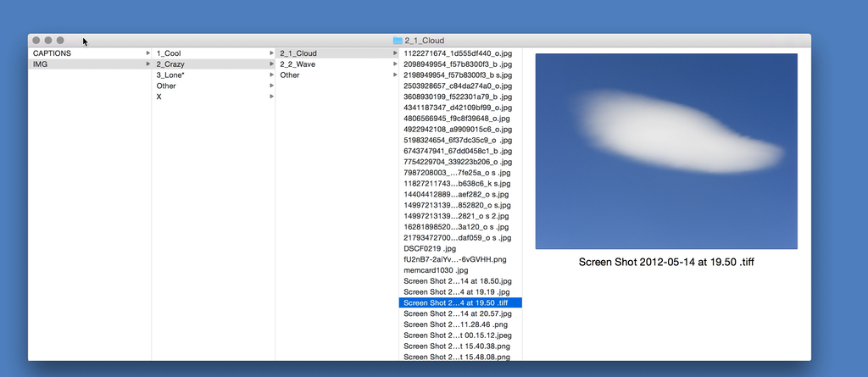This screenshot has width=868, height=377.
Task: Click preview caption Screen Shot 2012-05-14 at 19.50 .tiff
Action: tap(666, 262)
